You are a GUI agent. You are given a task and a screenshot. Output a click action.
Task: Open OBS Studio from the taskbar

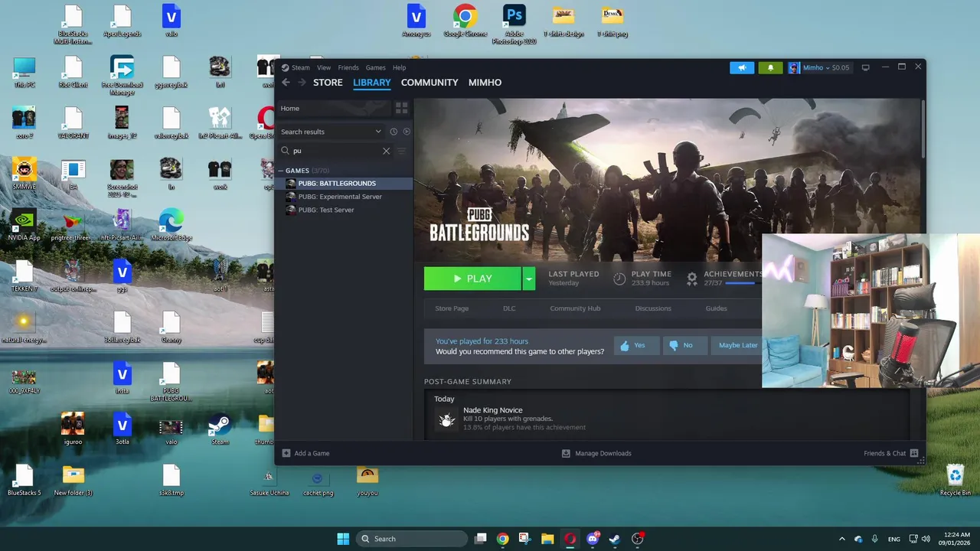point(638,539)
